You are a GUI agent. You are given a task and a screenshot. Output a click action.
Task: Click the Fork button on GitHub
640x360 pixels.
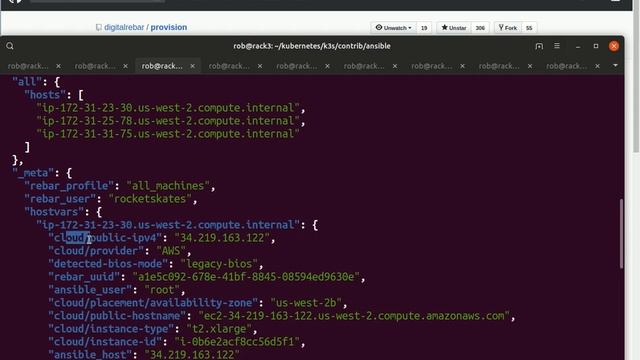[x=508, y=27]
